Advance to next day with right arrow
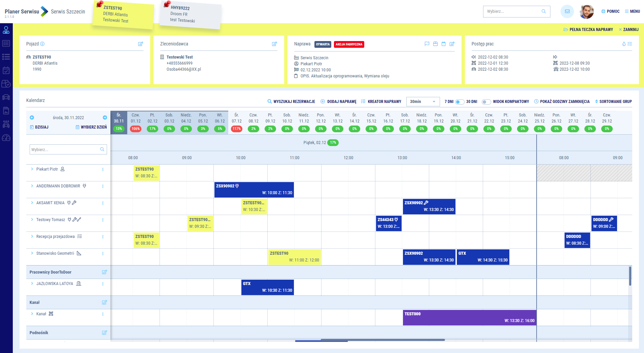Screen dimensions: 644x353 click(x=105, y=117)
